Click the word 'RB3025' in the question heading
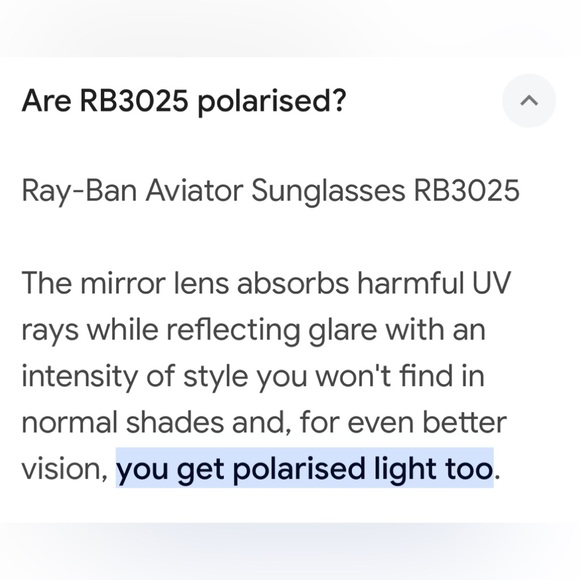The height and width of the screenshot is (580, 580). click(134, 100)
